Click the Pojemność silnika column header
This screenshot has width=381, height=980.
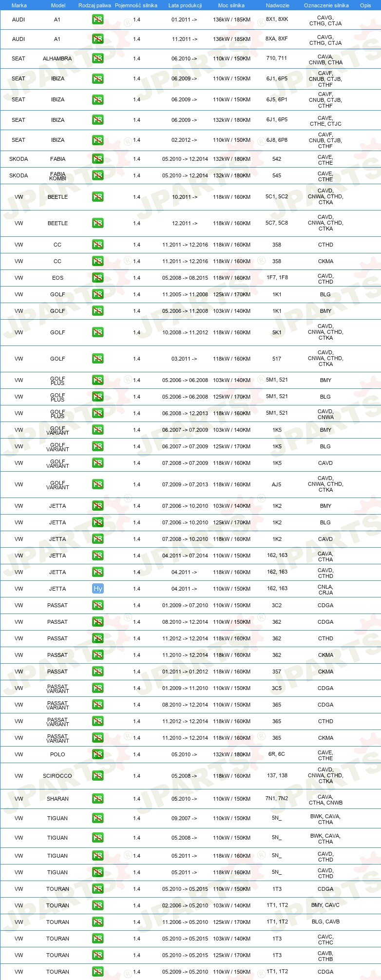(x=136, y=5)
